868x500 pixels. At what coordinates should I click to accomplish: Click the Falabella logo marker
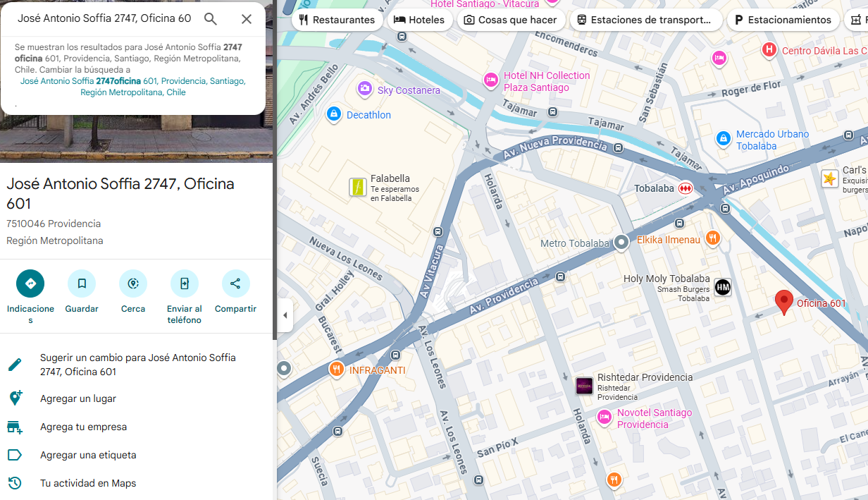pos(358,187)
